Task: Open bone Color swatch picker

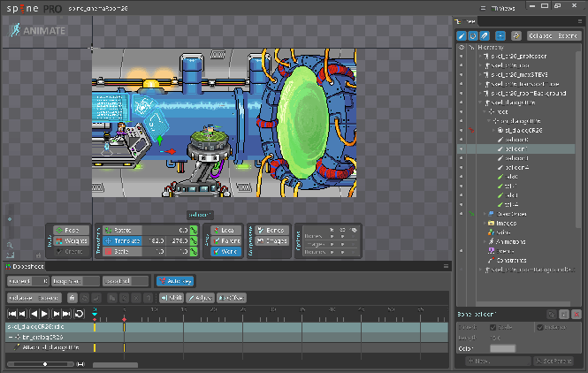Action: click(502, 348)
